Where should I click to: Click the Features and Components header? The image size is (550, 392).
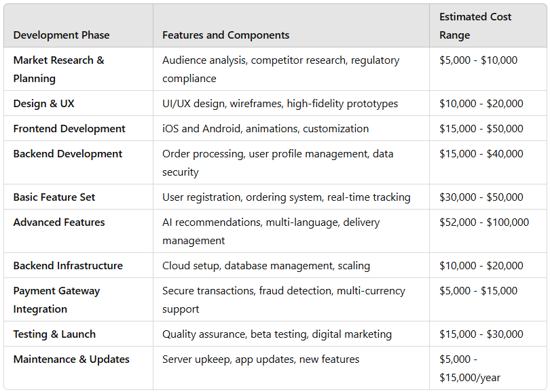(225, 35)
